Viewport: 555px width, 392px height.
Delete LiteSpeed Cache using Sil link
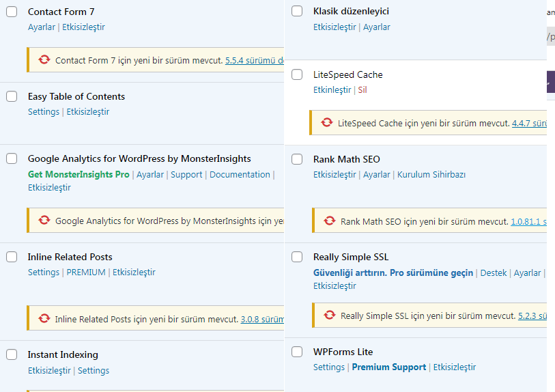point(362,90)
